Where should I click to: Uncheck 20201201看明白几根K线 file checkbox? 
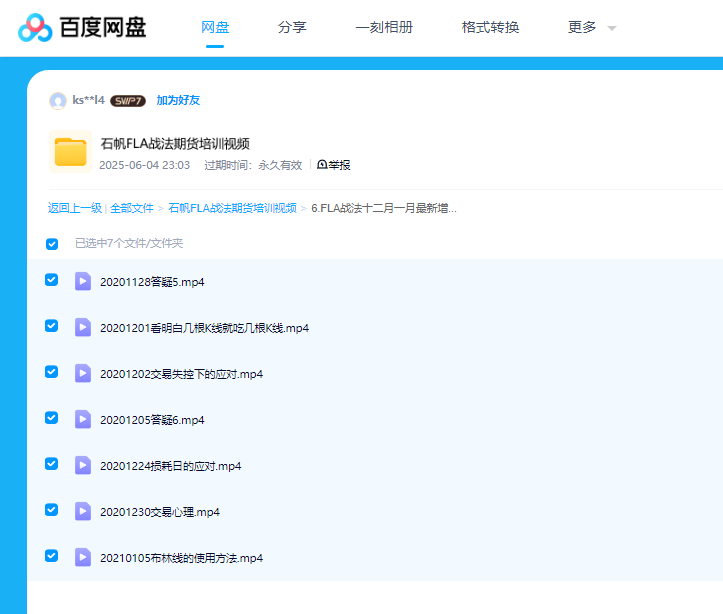tap(52, 326)
